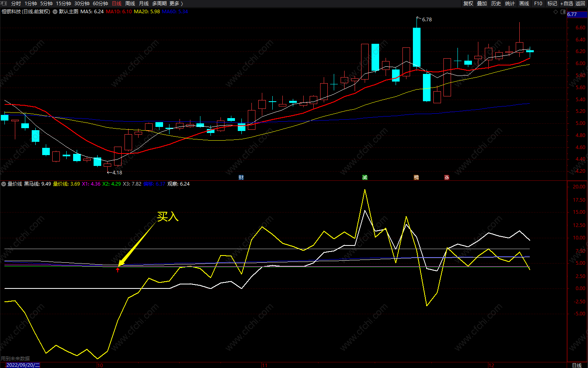Open F10 company information
This screenshot has width=588, height=368.
tap(538, 3)
